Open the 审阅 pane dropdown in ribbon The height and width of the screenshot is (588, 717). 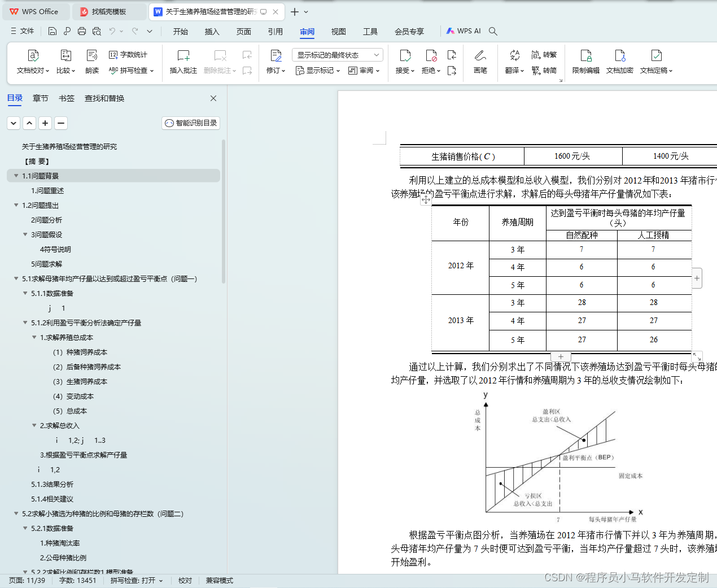(x=364, y=71)
